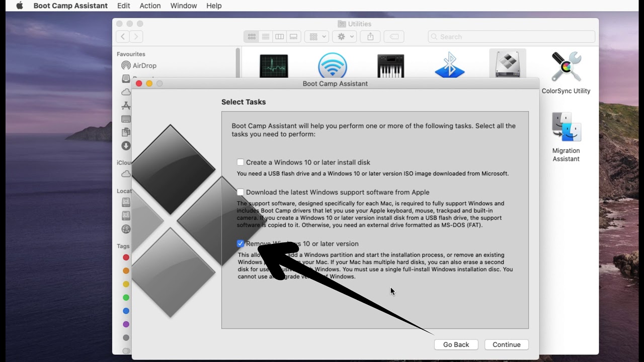Open the Apple menu
This screenshot has width=644, height=362.
19,6
